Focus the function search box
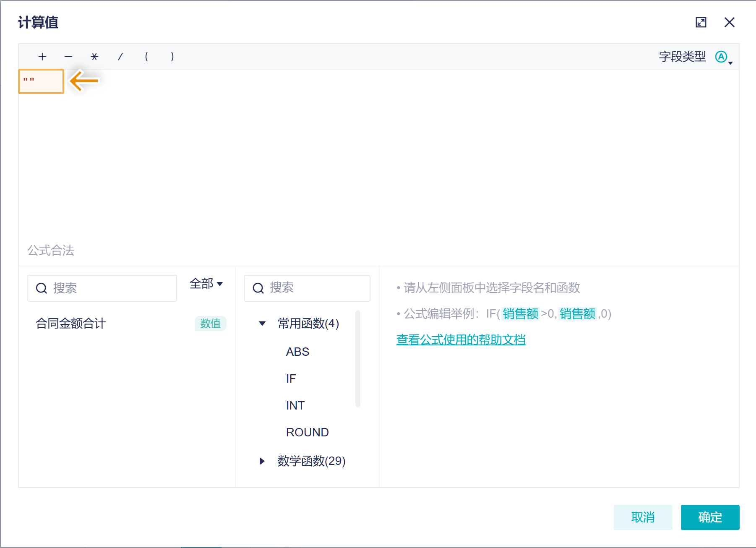Viewport: 756px width, 548px height. click(307, 288)
